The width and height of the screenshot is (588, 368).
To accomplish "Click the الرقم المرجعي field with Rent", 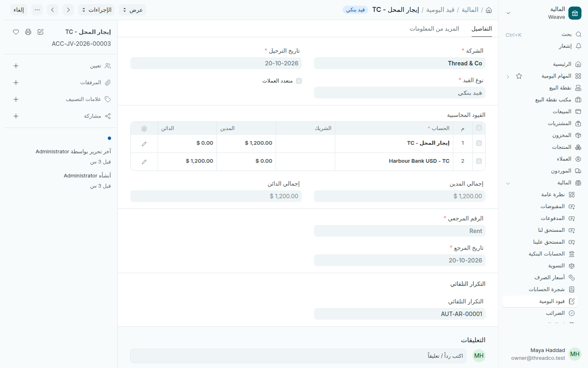I will (400, 231).
